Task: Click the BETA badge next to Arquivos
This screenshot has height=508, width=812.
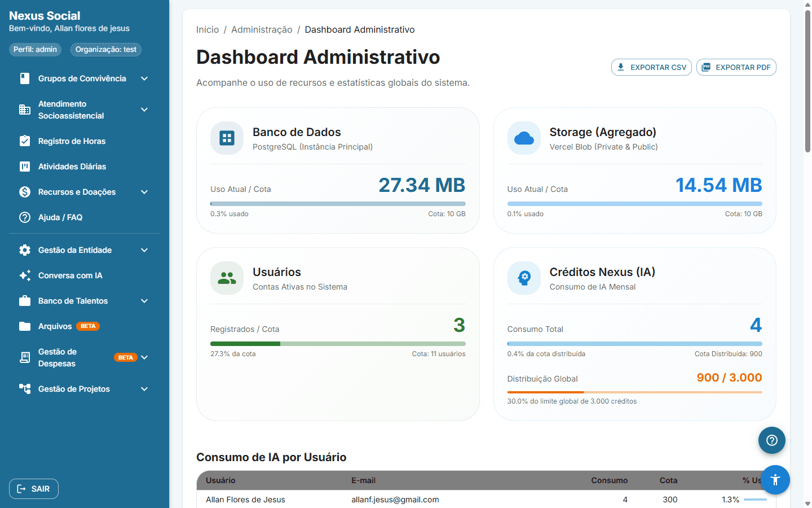Action: 88,326
